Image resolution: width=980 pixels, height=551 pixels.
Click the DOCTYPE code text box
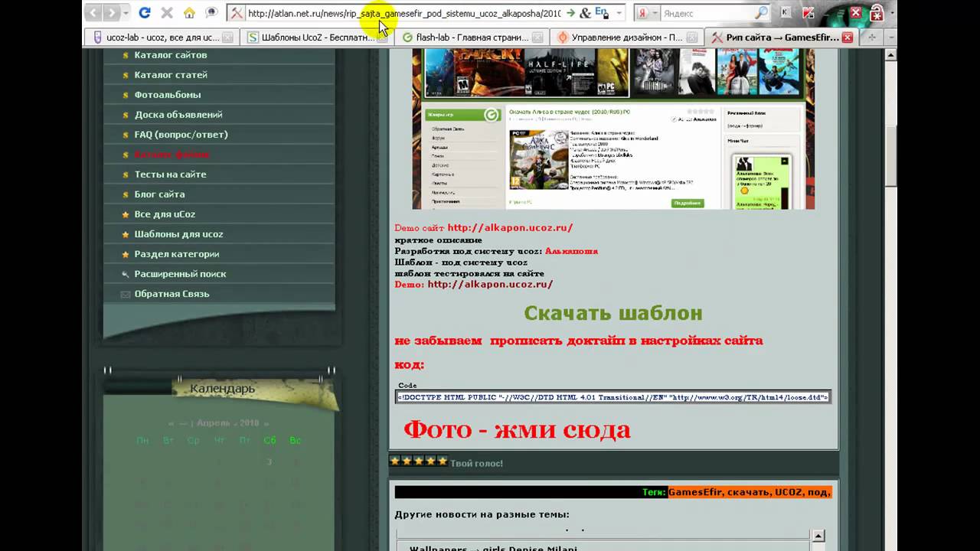coord(612,397)
